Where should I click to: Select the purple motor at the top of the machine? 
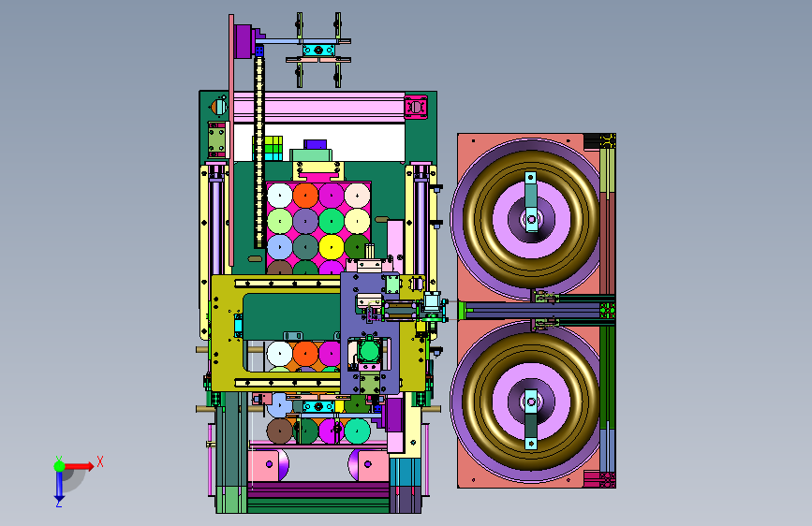tap(244, 41)
